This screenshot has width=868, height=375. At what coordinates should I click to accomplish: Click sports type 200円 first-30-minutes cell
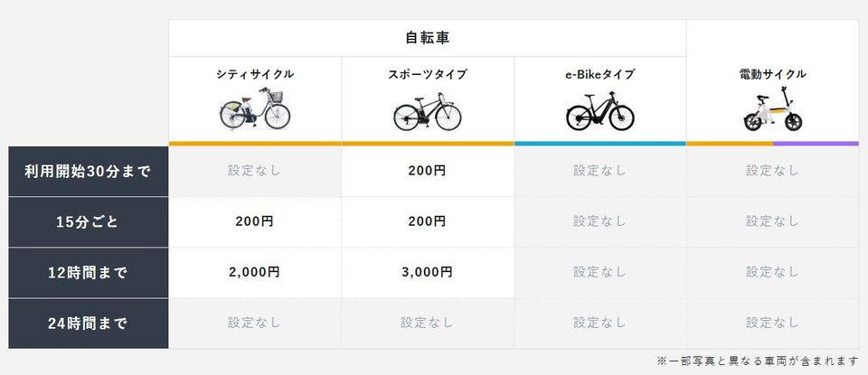(427, 170)
